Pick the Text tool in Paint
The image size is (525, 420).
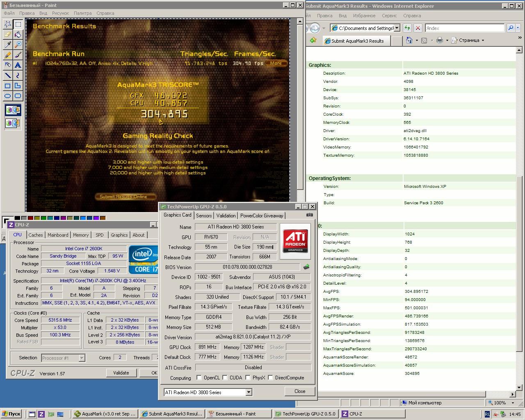[x=18, y=65]
